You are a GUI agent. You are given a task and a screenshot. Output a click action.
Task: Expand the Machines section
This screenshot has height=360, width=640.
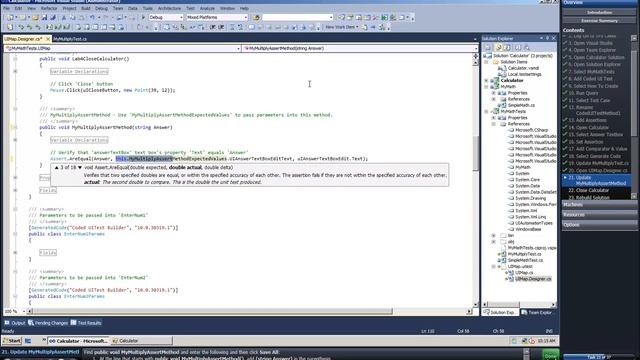click(599, 204)
